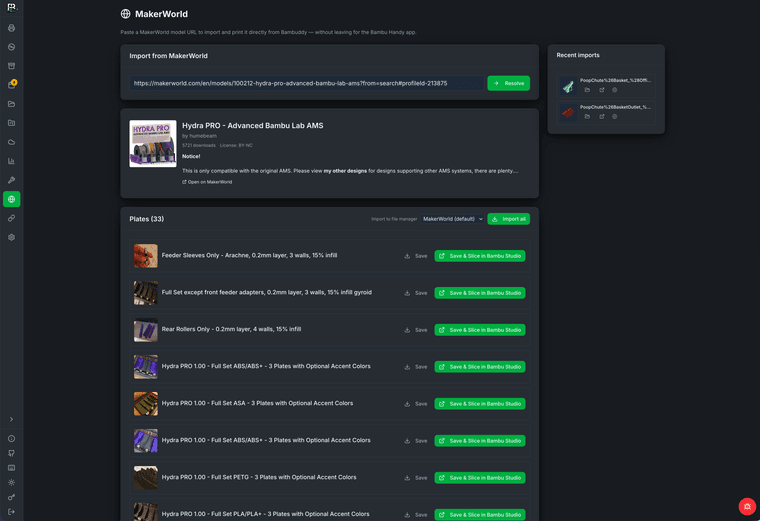Open the bar chart statistics icon
760x521 pixels.
tap(11, 161)
